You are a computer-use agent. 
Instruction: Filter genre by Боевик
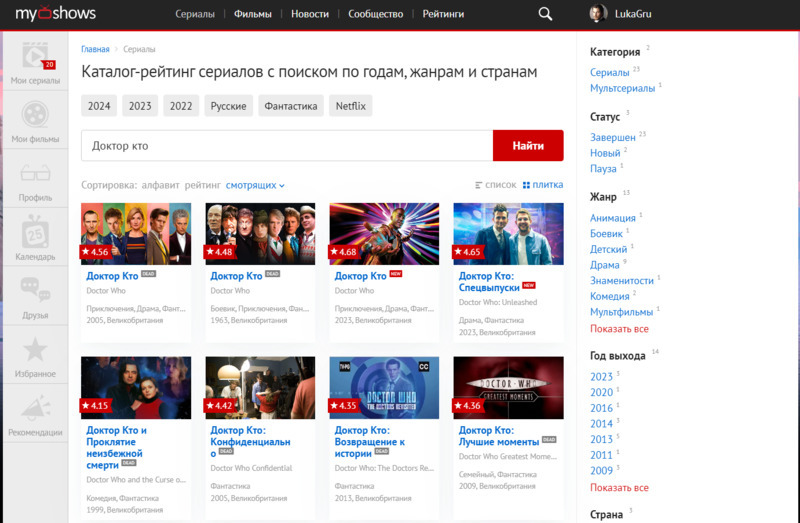[x=606, y=234]
